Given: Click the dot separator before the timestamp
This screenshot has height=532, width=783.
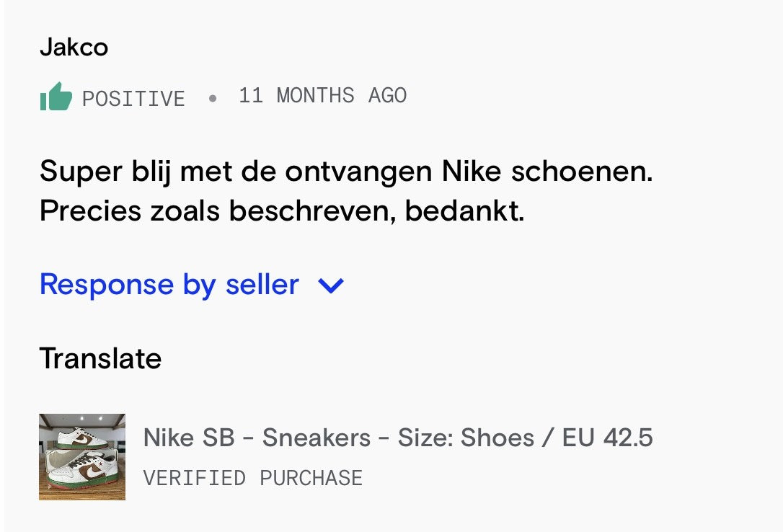Looking at the screenshot, I should click(212, 98).
